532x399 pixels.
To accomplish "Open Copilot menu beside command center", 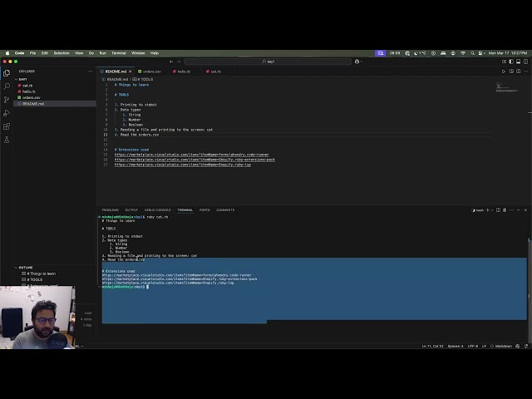I will 358,62.
